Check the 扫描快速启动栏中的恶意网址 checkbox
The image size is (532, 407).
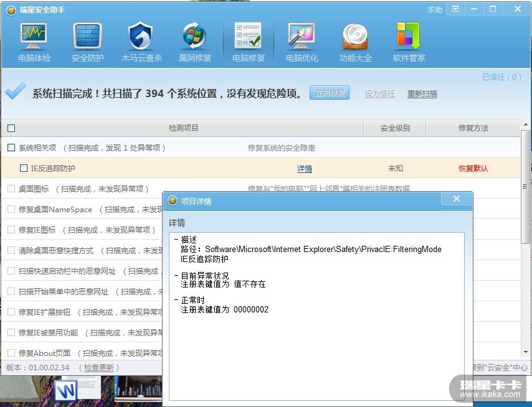pyautogui.click(x=11, y=271)
